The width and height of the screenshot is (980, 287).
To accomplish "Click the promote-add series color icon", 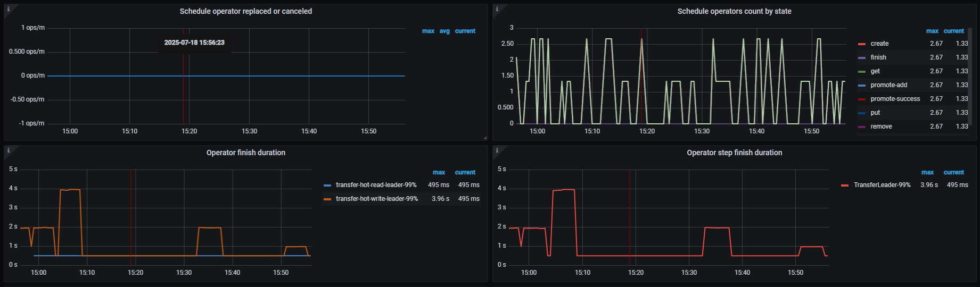I will [x=861, y=85].
